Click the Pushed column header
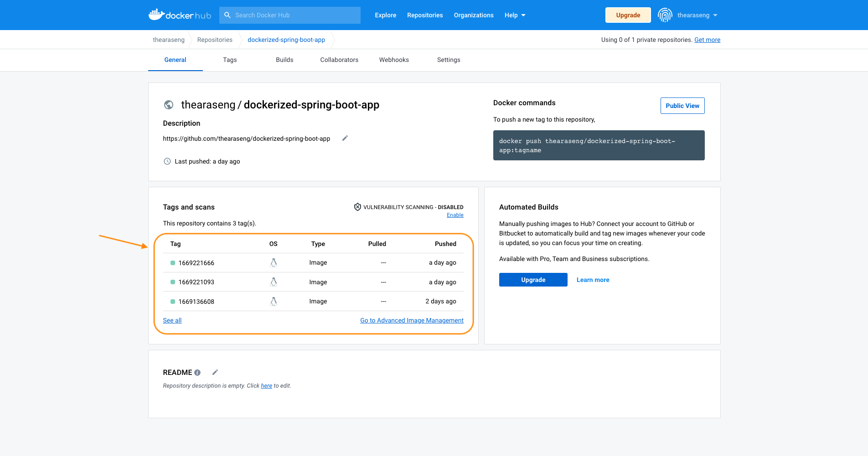 click(x=445, y=244)
